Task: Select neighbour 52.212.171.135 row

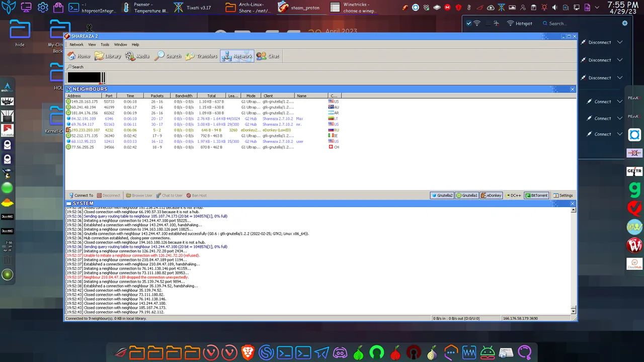Action: (204, 136)
